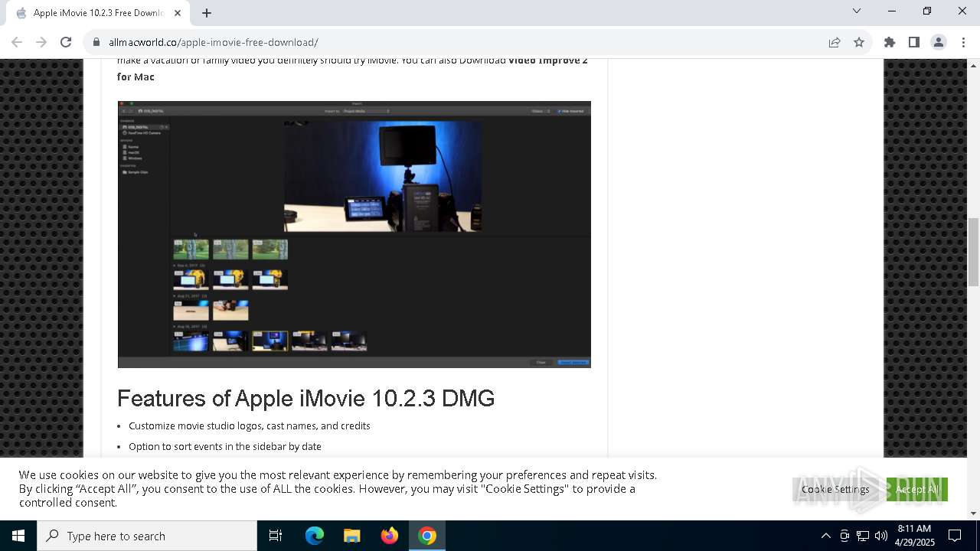Click the meet now tray icon

coord(844,536)
